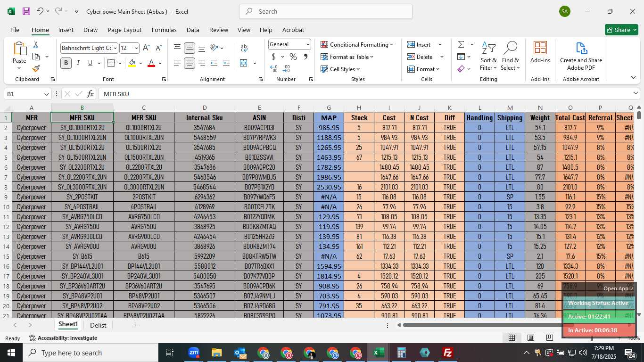Apply Percent Style format

tap(293, 57)
